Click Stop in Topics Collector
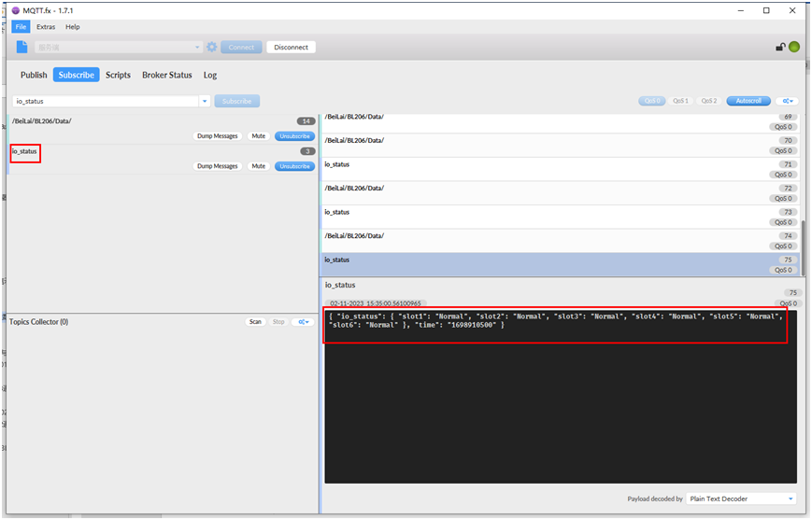Viewport: 812px width, 520px height. (278, 322)
